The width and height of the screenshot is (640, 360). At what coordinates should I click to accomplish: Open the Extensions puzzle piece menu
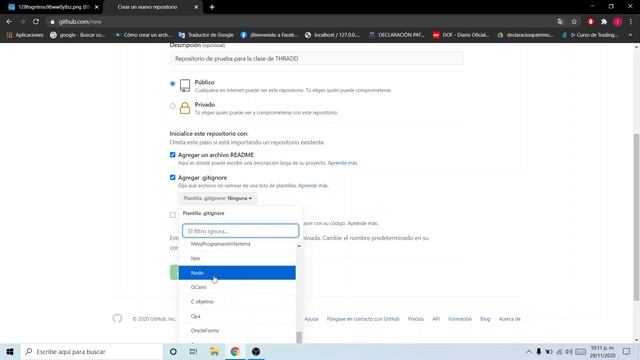tap(604, 22)
